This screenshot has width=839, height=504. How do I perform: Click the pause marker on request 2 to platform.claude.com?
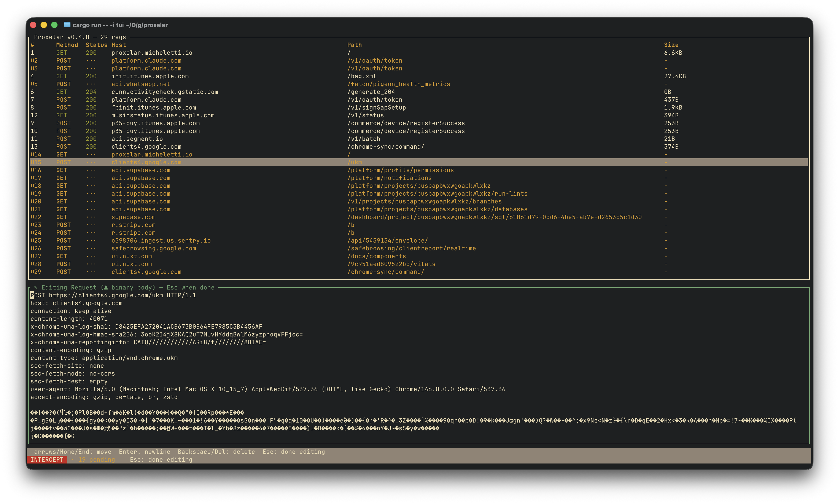(x=32, y=61)
